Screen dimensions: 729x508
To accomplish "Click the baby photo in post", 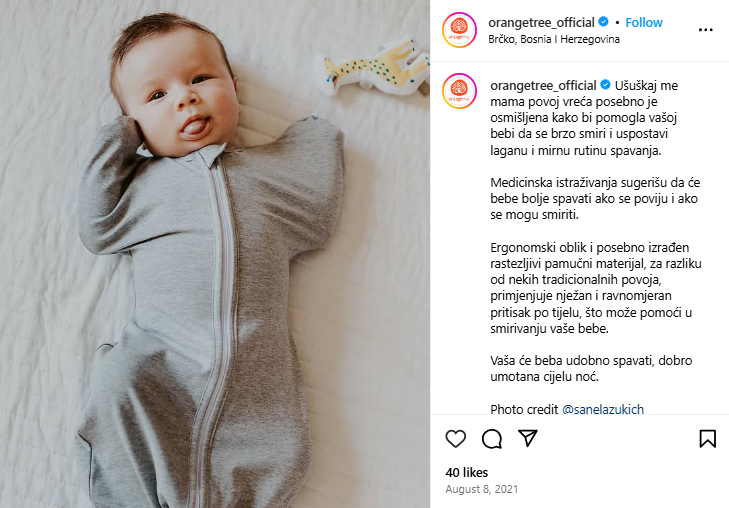I will click(215, 254).
